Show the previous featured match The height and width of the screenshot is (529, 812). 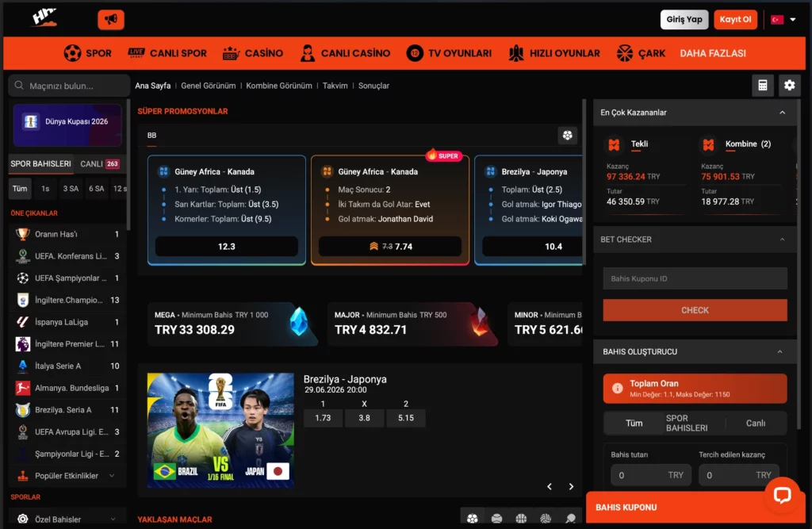(550, 486)
